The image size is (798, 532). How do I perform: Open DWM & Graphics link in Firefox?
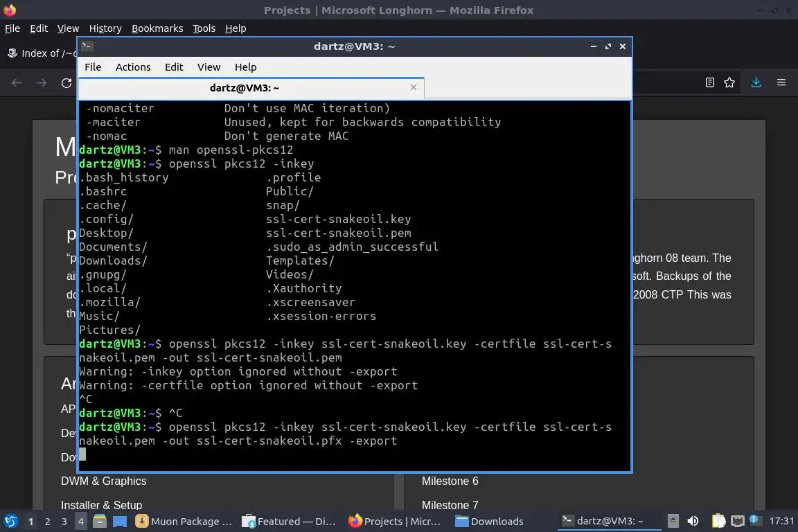[104, 481]
